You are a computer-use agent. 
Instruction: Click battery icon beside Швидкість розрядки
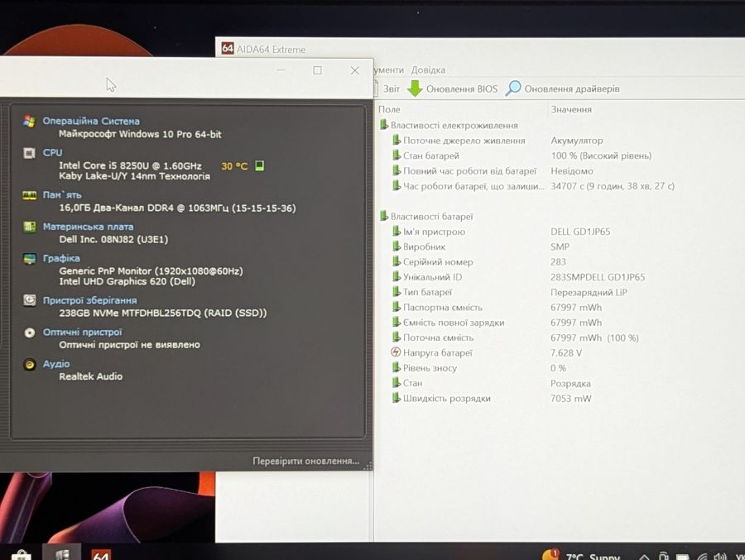click(396, 398)
